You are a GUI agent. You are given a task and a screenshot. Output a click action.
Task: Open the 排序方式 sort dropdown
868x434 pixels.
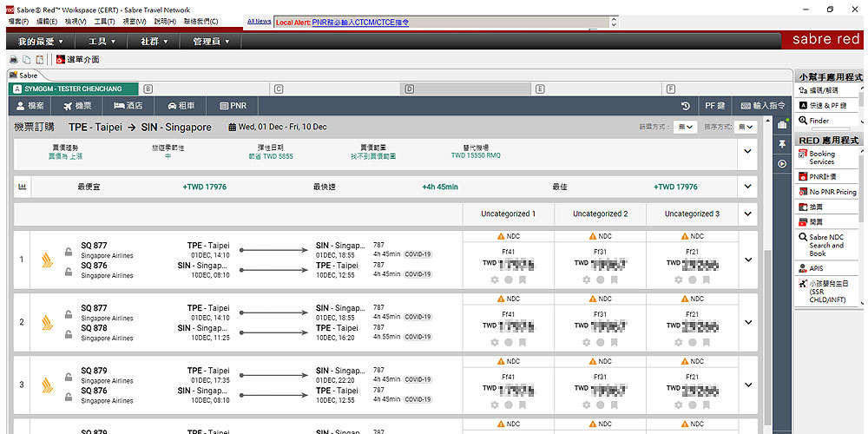[x=746, y=128]
